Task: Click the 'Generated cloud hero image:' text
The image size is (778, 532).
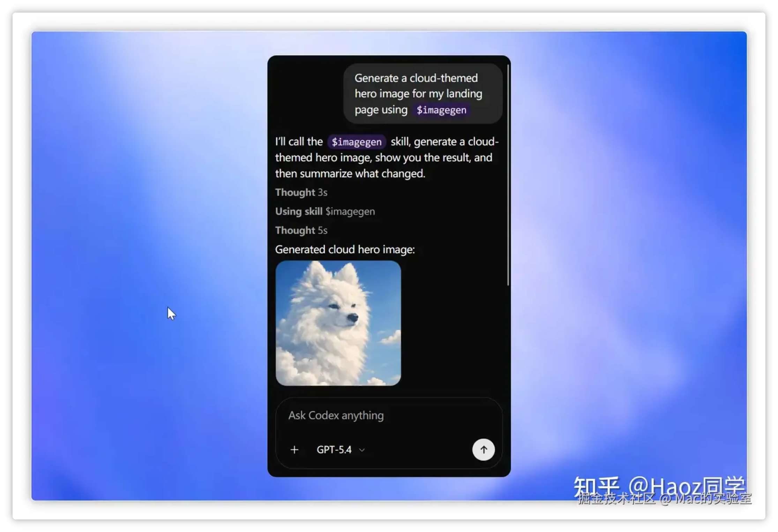Action: click(x=345, y=249)
